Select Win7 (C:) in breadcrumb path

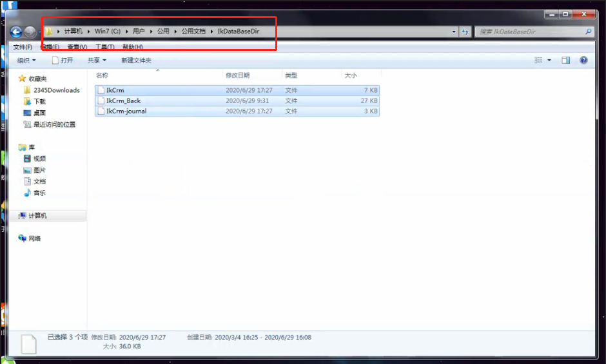pos(108,32)
